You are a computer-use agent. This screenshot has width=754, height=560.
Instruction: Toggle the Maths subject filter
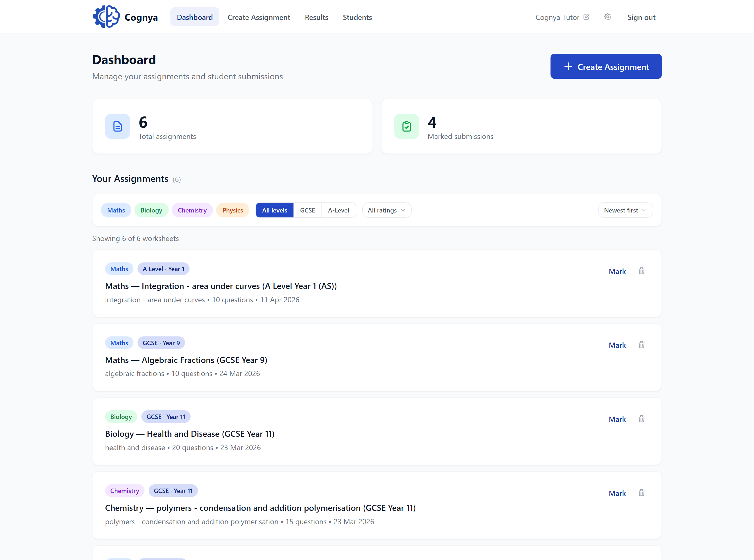pos(116,210)
